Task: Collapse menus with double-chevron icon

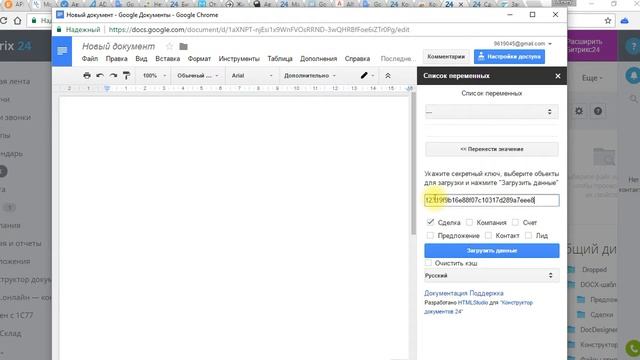Action: (x=388, y=76)
